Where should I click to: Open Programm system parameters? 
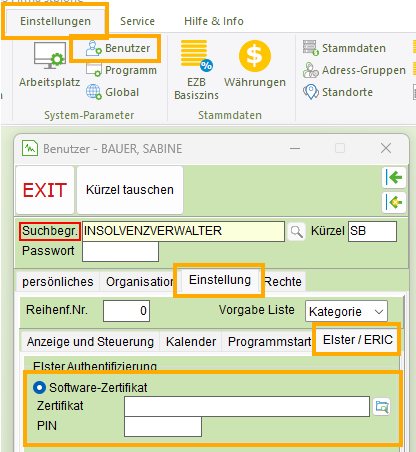point(121,70)
